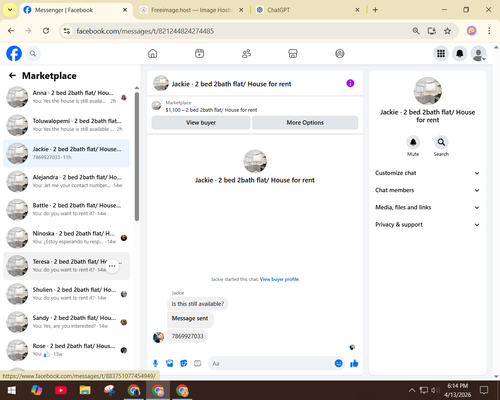Open the Friends icon in top nav
The width and height of the screenshot is (500, 400).
click(246, 53)
